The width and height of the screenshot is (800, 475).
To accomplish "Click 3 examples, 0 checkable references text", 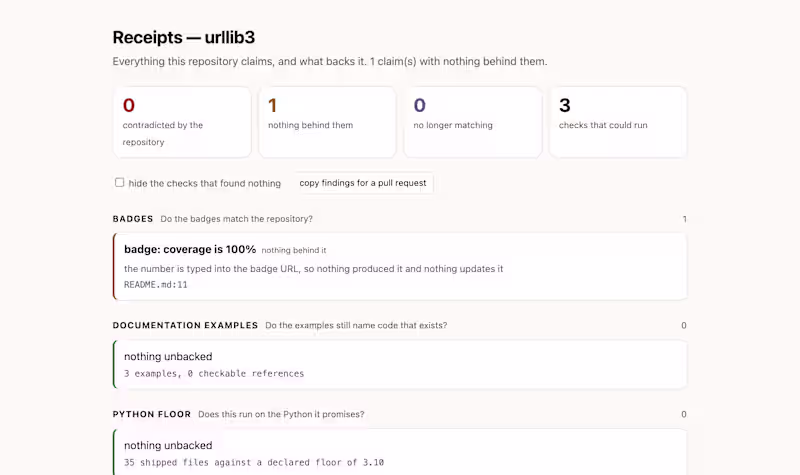I will (x=214, y=373).
